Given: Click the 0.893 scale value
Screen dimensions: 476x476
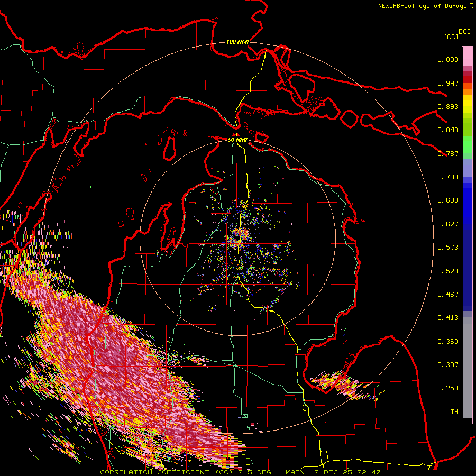Looking at the screenshot, I should (448, 106).
